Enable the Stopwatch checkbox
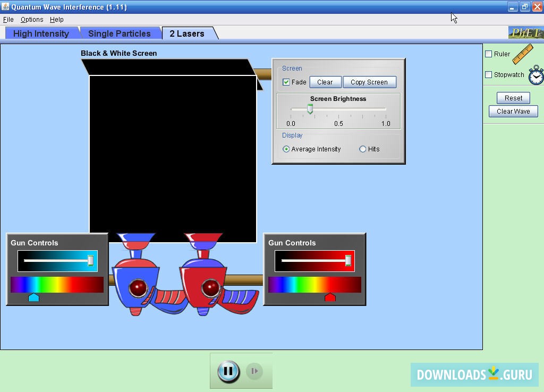Viewport: 544px width, 392px height. coord(489,74)
